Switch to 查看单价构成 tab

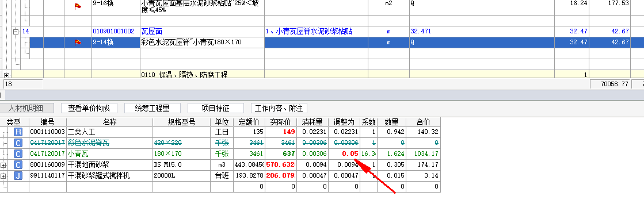point(89,108)
